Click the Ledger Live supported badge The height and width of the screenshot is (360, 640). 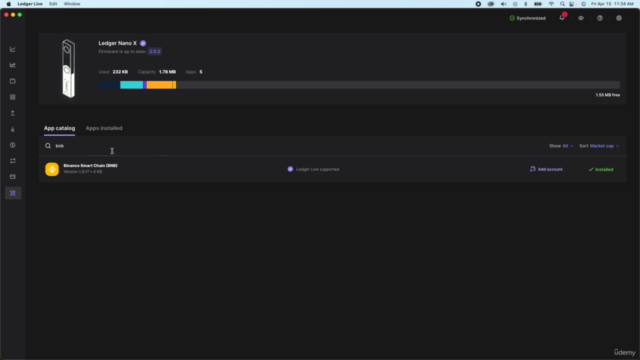tap(313, 169)
